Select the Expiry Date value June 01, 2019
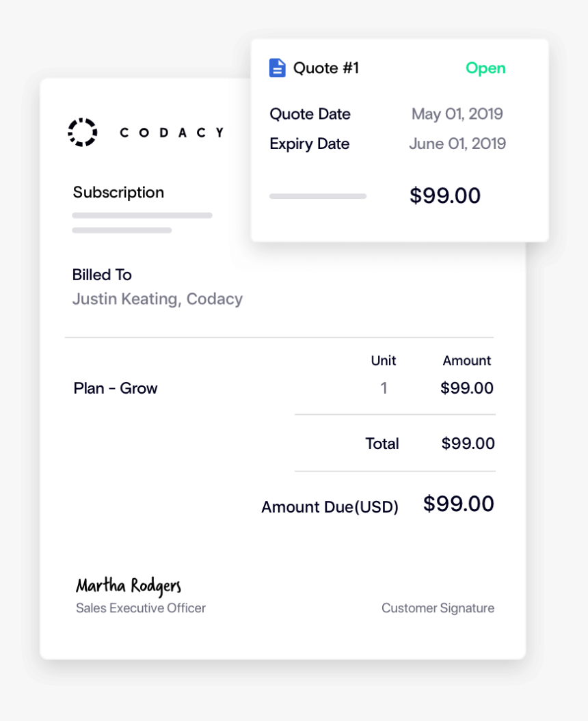 pyautogui.click(x=457, y=144)
